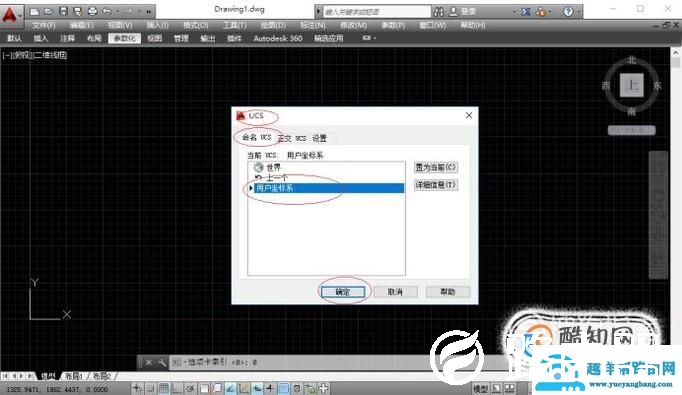Toggle 3D Object Snap in status bar
This screenshot has height=395, width=682.
217,388
